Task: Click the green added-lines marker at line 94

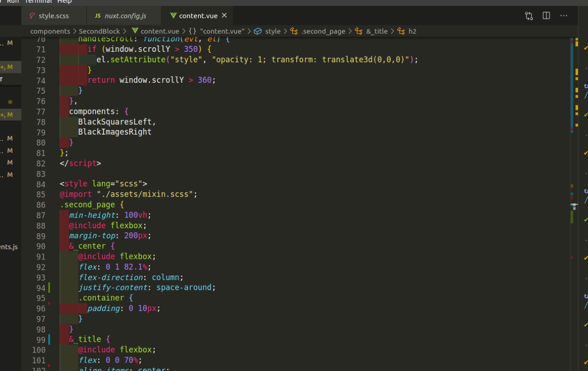Action: pos(49,288)
